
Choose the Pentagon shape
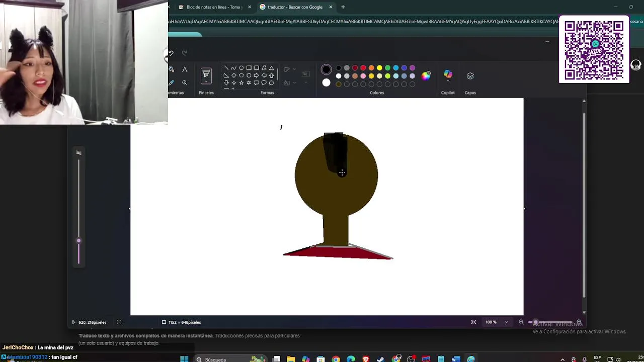click(241, 75)
